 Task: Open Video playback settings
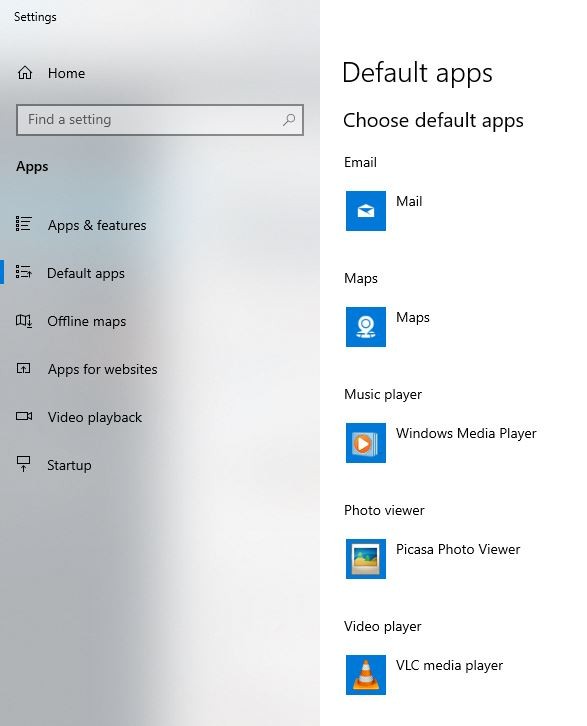(94, 417)
